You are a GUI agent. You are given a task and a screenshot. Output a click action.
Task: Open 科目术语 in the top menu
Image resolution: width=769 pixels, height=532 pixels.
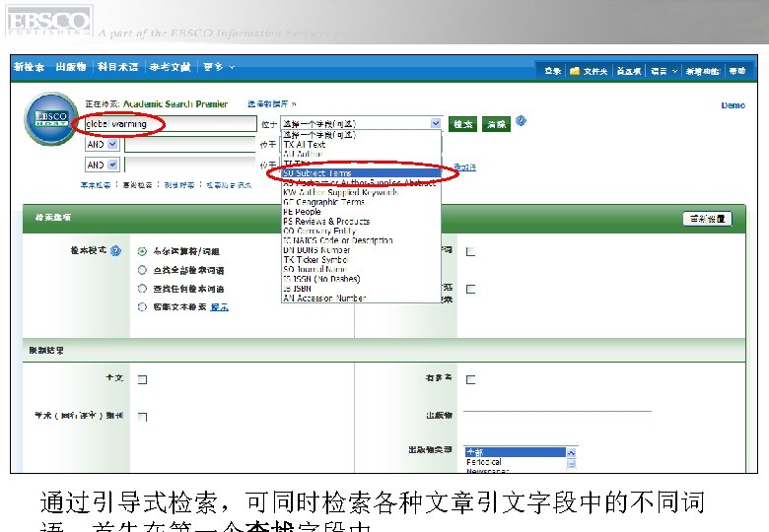pyautogui.click(x=117, y=67)
